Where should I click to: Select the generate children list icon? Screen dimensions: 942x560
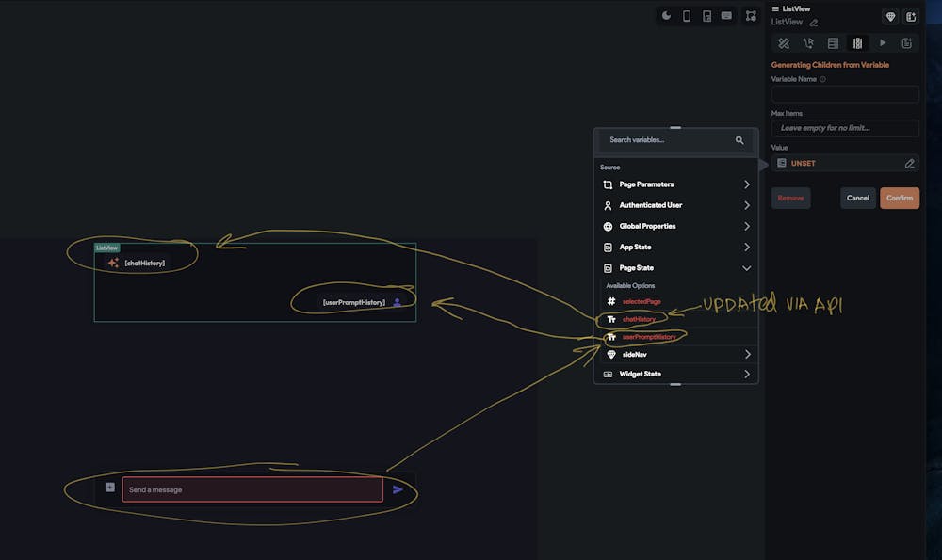tap(857, 43)
